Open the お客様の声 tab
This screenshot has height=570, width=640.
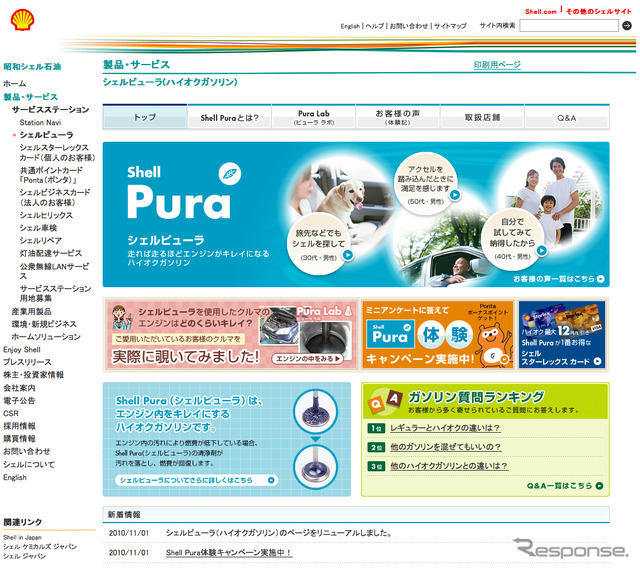pyautogui.click(x=398, y=117)
